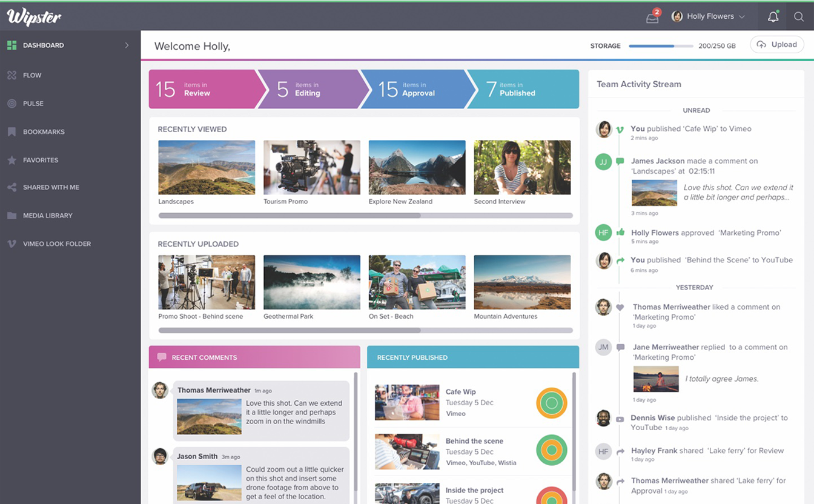Screen dimensions: 814x504
Task: Click Cafe Wip circular status ring
Action: 552,403
